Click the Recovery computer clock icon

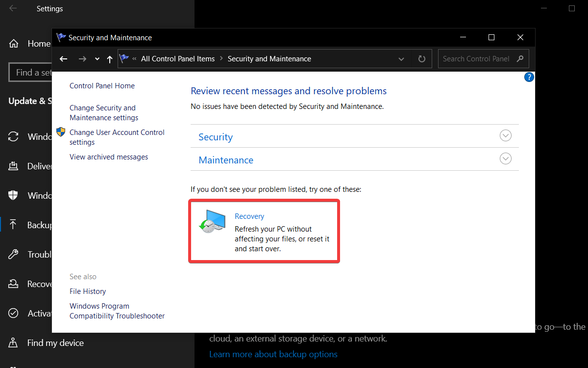[212, 221]
